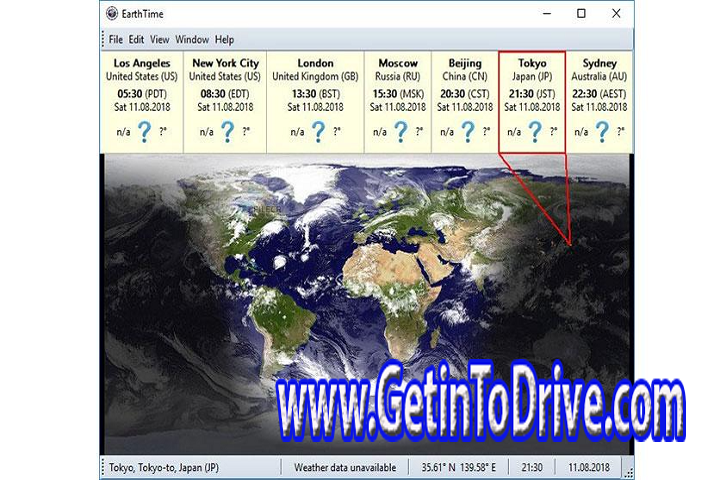Click United Kingdom (GB) country label
The image size is (720, 480).
click(315, 76)
